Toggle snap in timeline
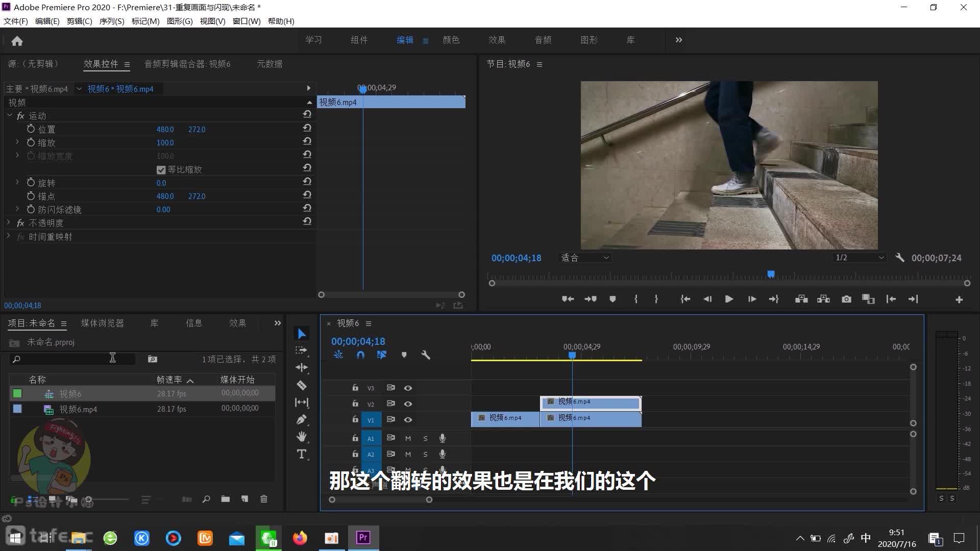This screenshot has height=551, width=980. (360, 355)
